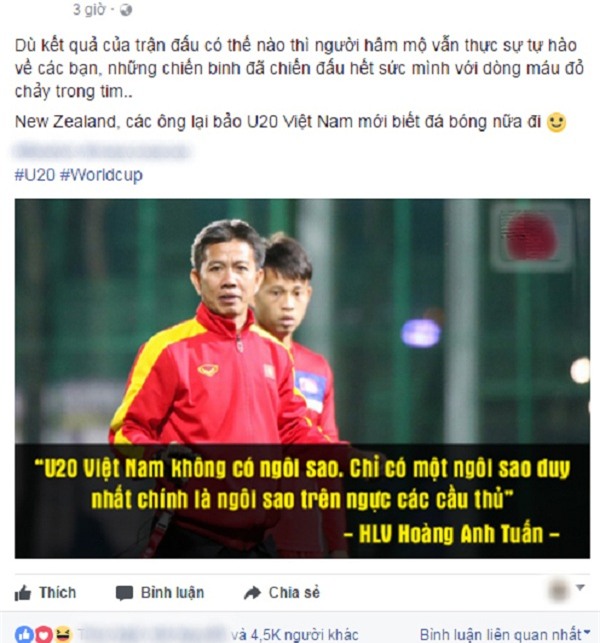Click the Chia sẻ button label
Image resolution: width=600 pixels, height=643 pixels.
click(294, 593)
